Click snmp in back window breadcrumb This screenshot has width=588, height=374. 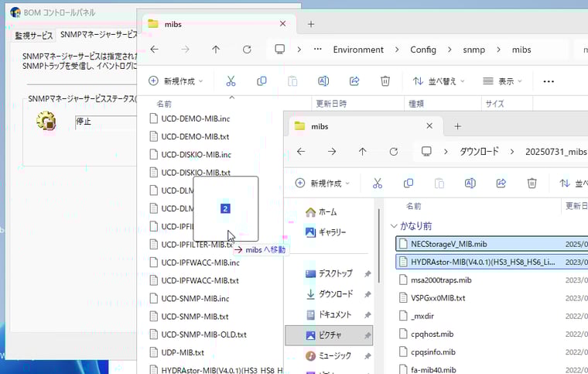473,50
